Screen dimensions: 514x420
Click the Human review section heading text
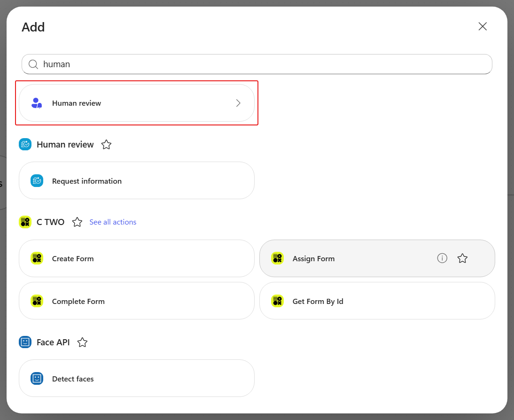65,145
